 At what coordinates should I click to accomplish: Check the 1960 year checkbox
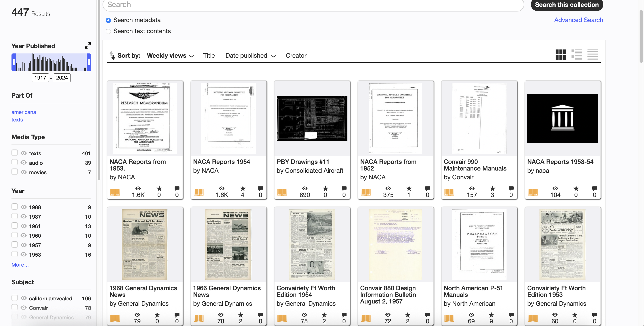point(15,235)
